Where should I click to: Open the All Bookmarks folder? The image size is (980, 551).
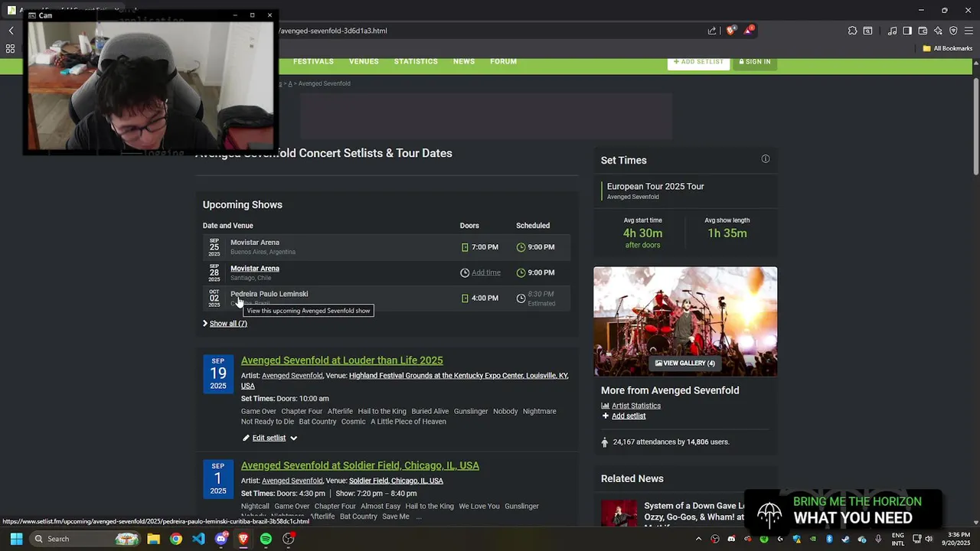(x=948, y=48)
